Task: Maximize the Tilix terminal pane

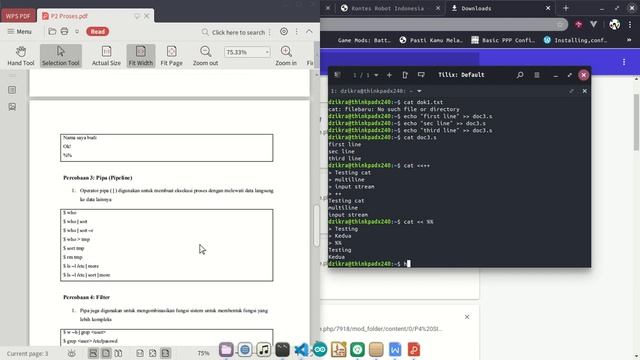Action: (x=571, y=91)
